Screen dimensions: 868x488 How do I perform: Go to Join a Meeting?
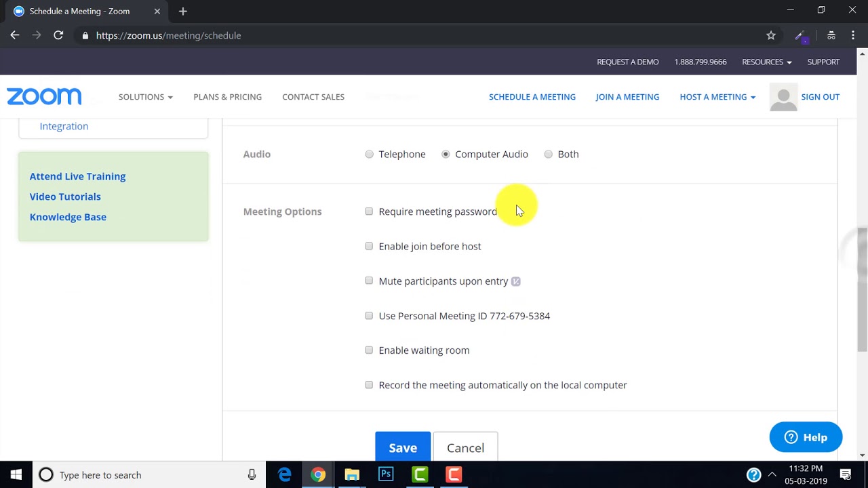(x=627, y=97)
